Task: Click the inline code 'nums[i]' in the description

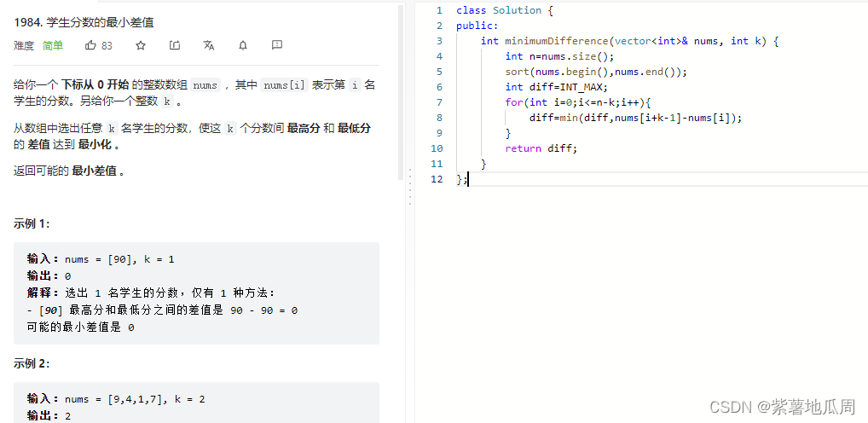Action: (x=284, y=85)
